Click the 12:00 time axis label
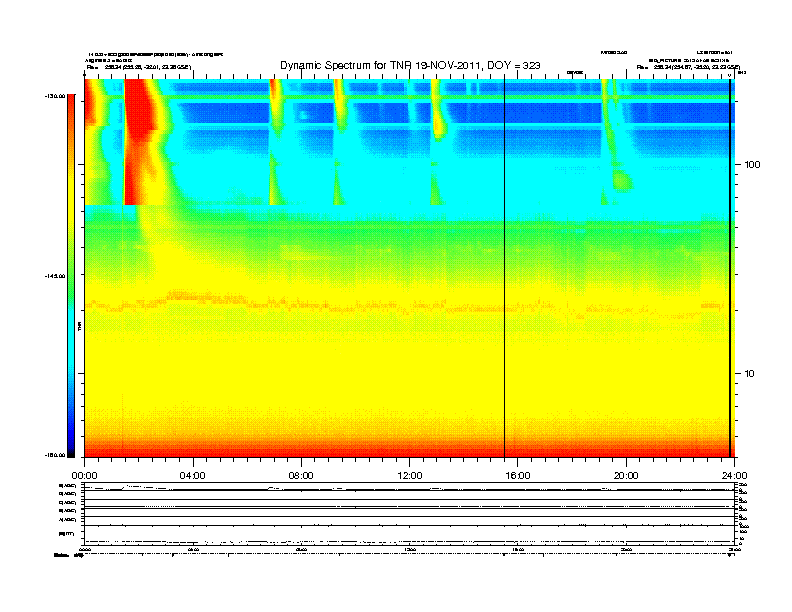This screenshot has width=792, height=612. (410, 476)
